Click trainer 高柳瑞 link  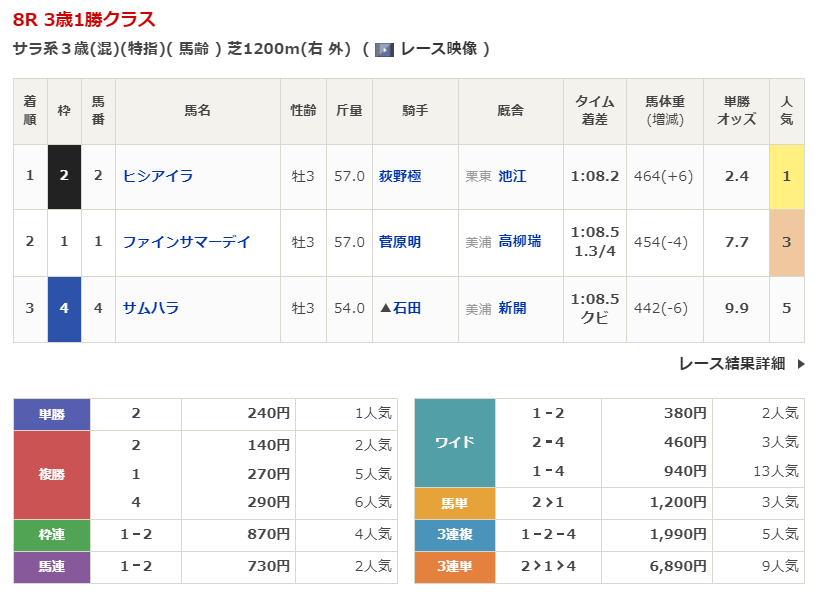point(519,242)
